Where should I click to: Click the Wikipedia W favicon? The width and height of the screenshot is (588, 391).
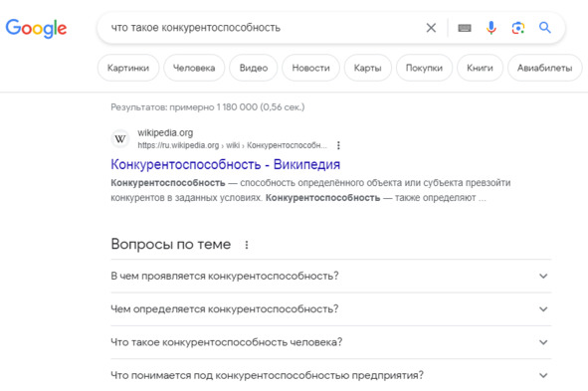pyautogui.click(x=120, y=139)
